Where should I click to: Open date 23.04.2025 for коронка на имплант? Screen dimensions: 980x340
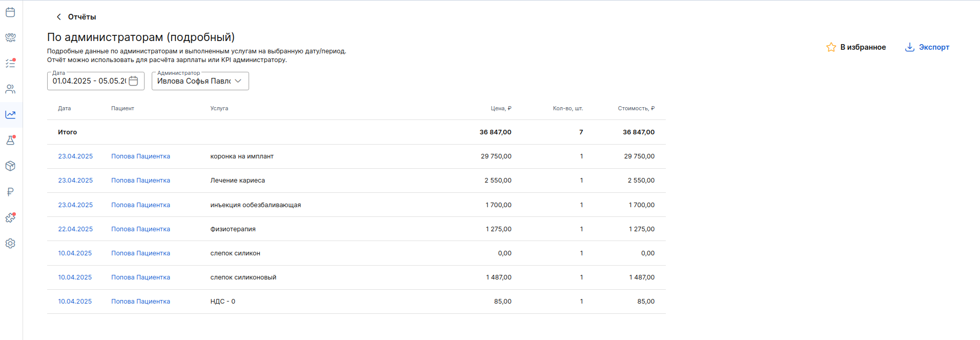coord(75,156)
